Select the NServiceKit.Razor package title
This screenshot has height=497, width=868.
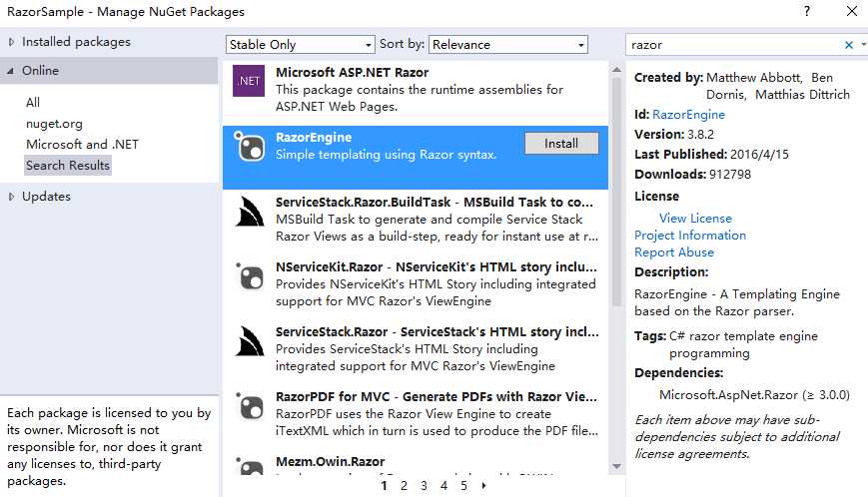(436, 267)
